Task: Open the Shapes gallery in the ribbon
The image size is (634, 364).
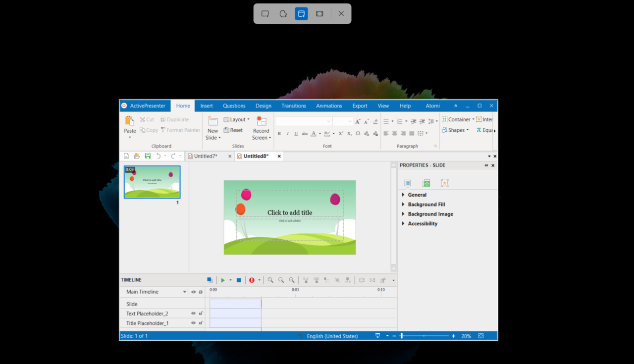Action: point(455,130)
